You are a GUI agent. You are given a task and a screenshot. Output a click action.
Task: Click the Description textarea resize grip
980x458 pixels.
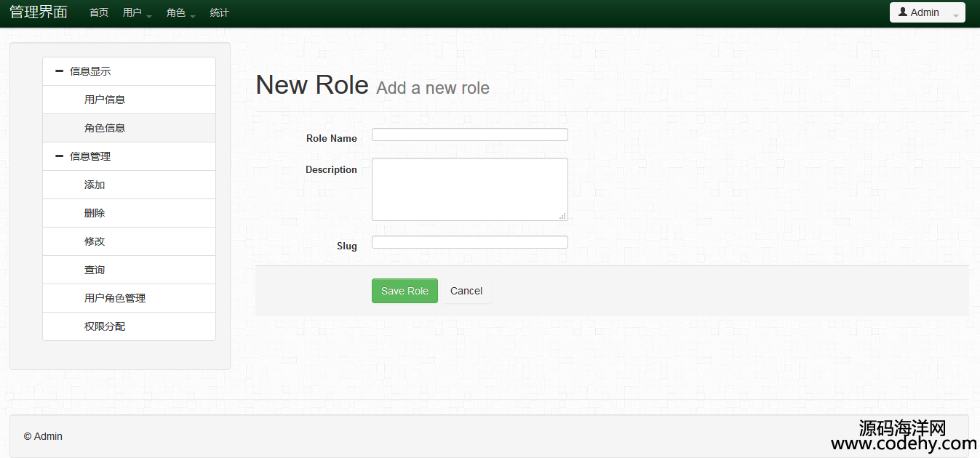(563, 216)
